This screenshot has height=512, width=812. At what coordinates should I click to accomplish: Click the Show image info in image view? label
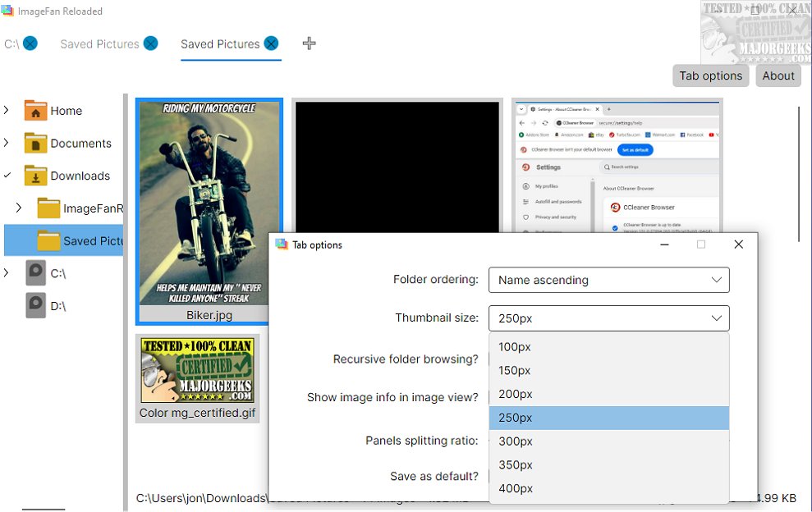coord(392,398)
